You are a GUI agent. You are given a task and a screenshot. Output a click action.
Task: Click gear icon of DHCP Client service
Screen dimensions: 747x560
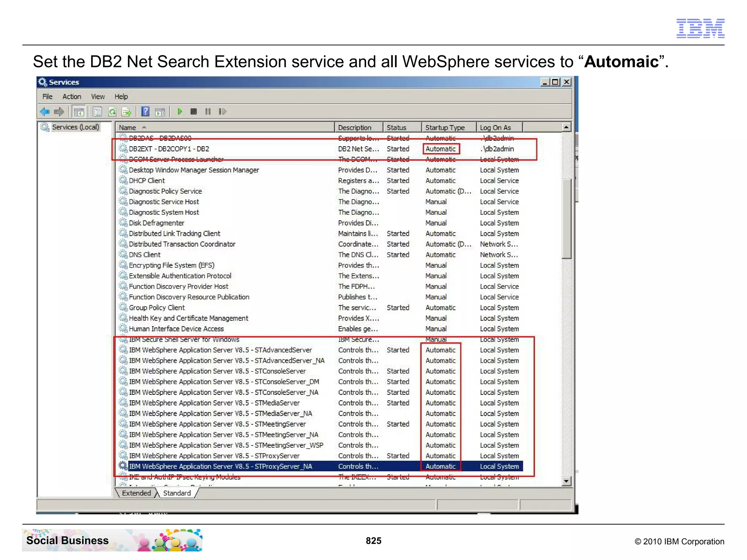[x=123, y=180]
